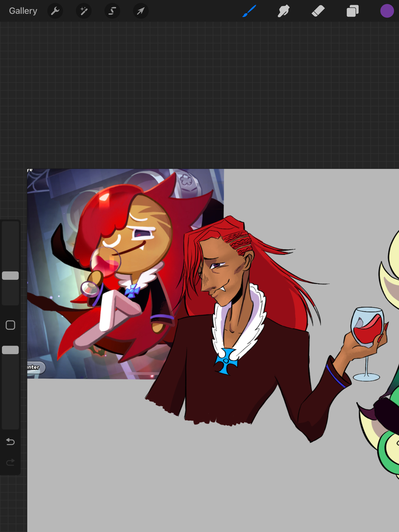Tap the empty gray canvas area
The height and width of the screenshot is (532, 399).
click(x=186, y=479)
